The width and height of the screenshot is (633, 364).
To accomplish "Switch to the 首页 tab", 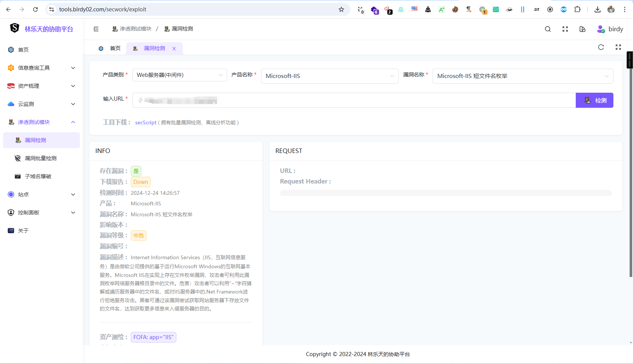I will [115, 48].
